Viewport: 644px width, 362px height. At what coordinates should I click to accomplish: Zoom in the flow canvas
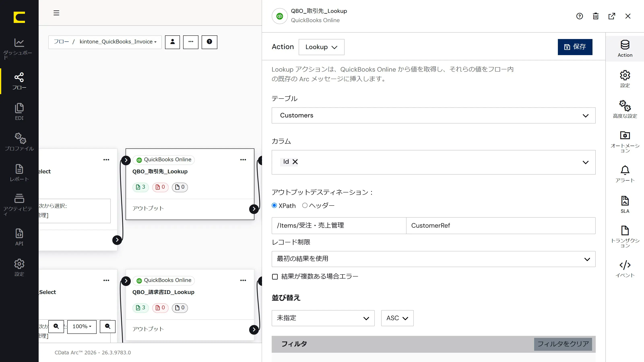pyautogui.click(x=56, y=326)
